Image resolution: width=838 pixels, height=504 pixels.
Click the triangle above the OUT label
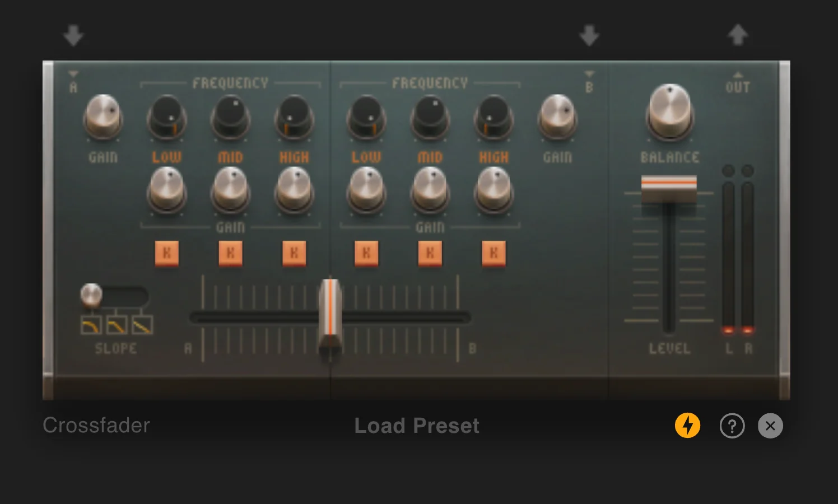738,74
